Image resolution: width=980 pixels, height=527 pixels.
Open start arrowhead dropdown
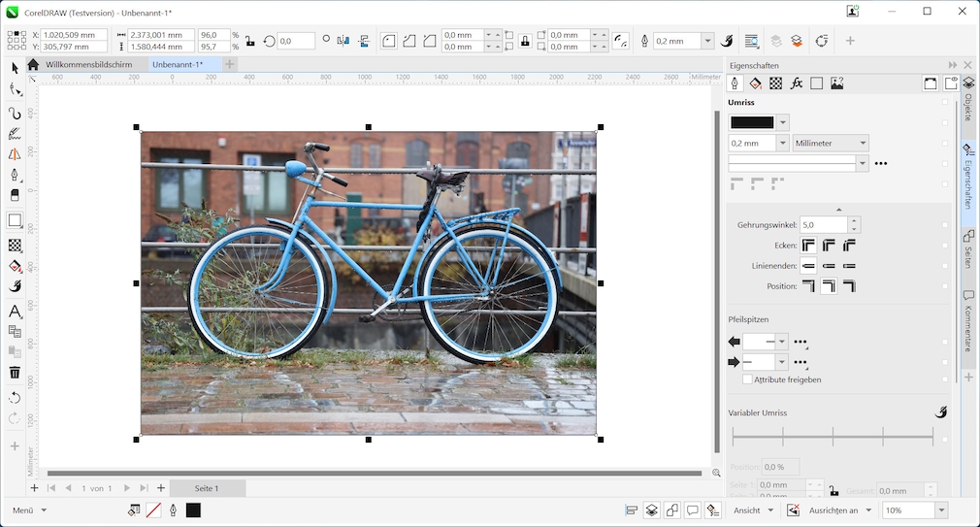pos(781,342)
